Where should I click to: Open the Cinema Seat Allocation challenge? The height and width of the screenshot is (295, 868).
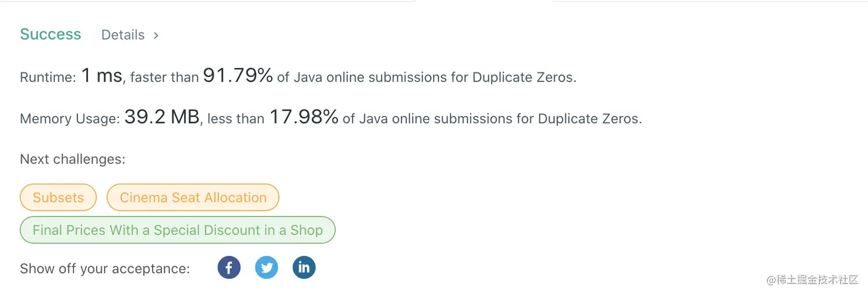[193, 197]
